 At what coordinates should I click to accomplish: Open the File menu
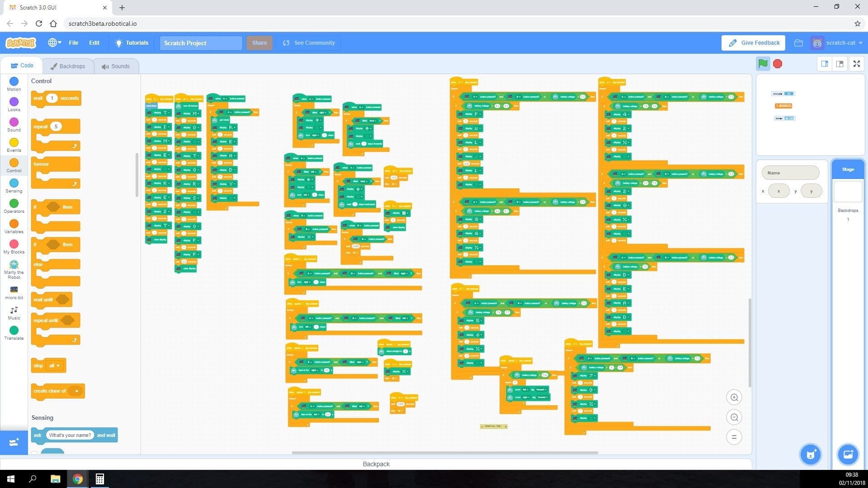click(x=73, y=42)
